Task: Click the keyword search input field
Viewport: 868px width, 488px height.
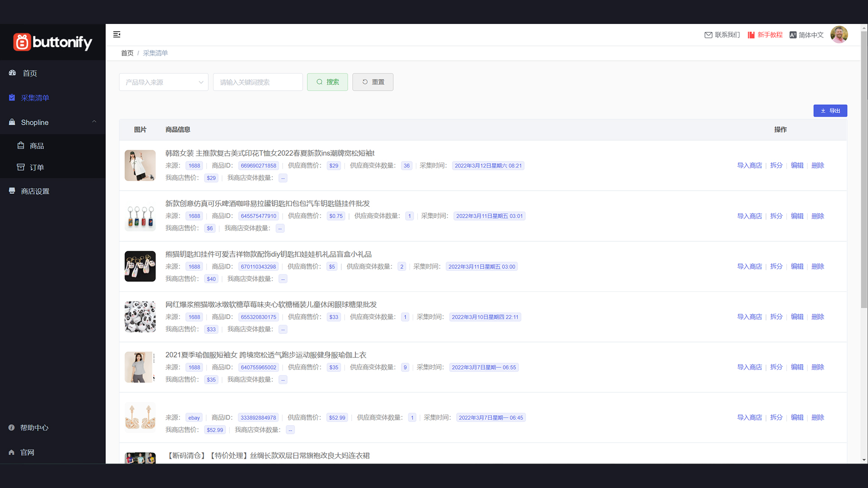Action: (258, 82)
